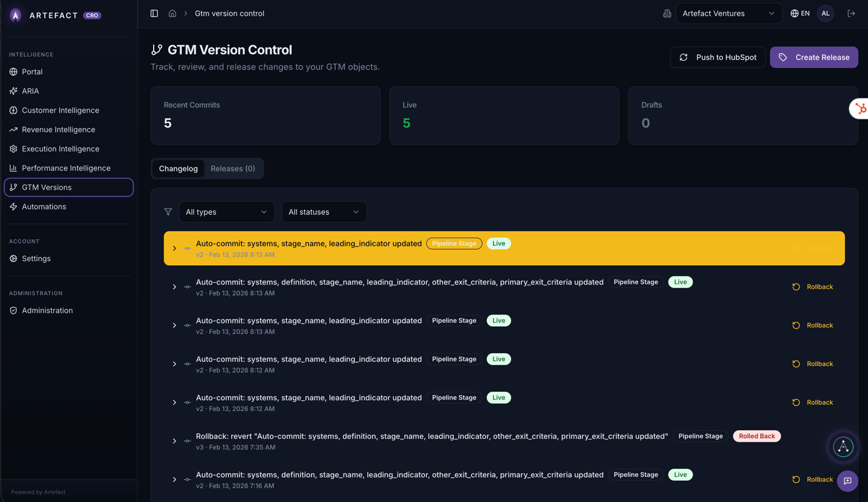Click the company building icon near workspace selector

(x=667, y=13)
